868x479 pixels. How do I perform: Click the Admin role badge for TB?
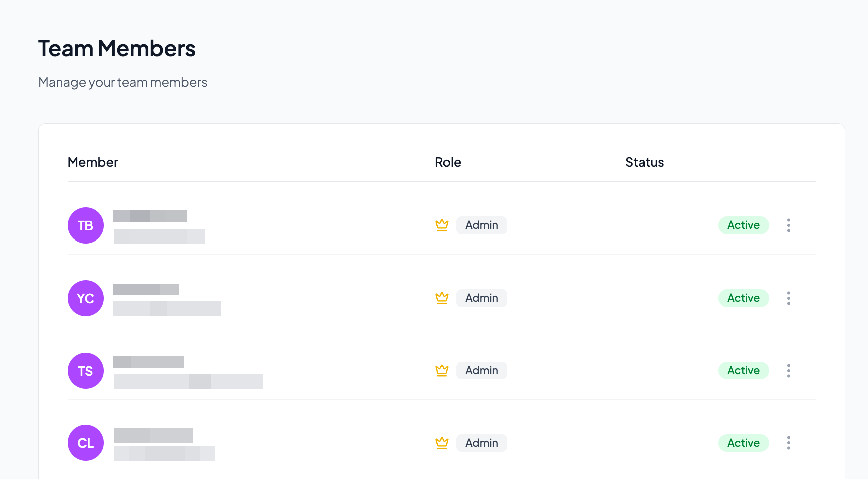coord(481,225)
